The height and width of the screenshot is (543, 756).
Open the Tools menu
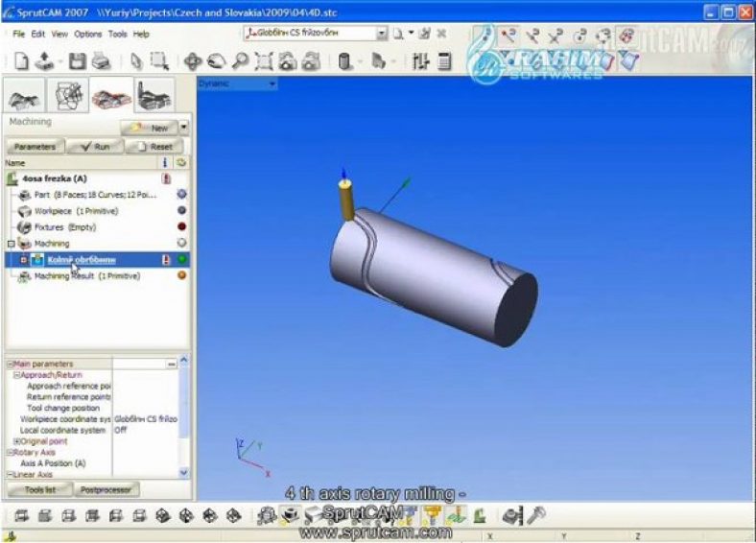118,35
